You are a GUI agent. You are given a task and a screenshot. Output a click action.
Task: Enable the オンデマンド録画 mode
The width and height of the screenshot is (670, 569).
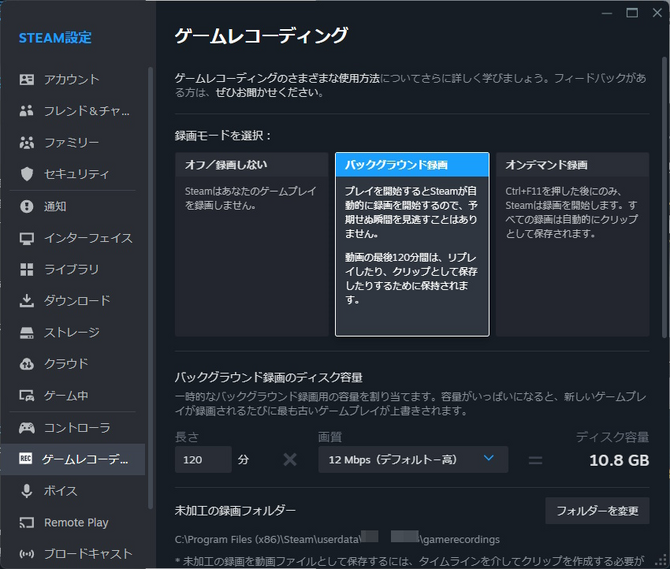pos(572,245)
